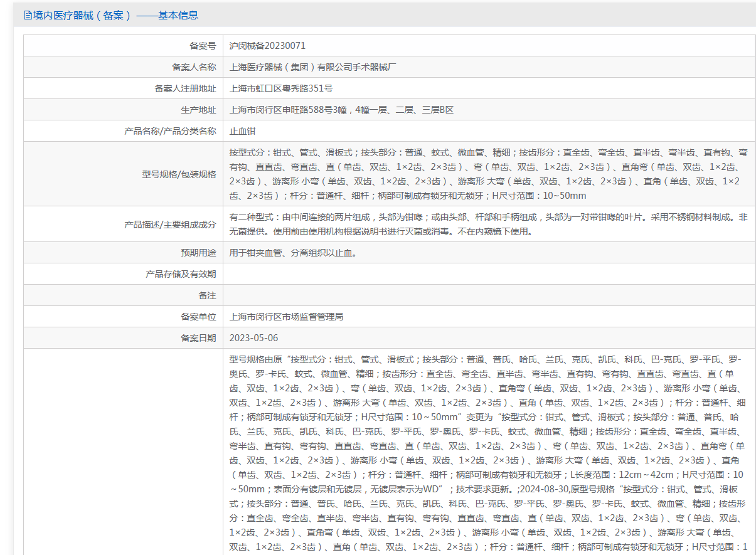Click the label 备案日期

[x=198, y=338]
